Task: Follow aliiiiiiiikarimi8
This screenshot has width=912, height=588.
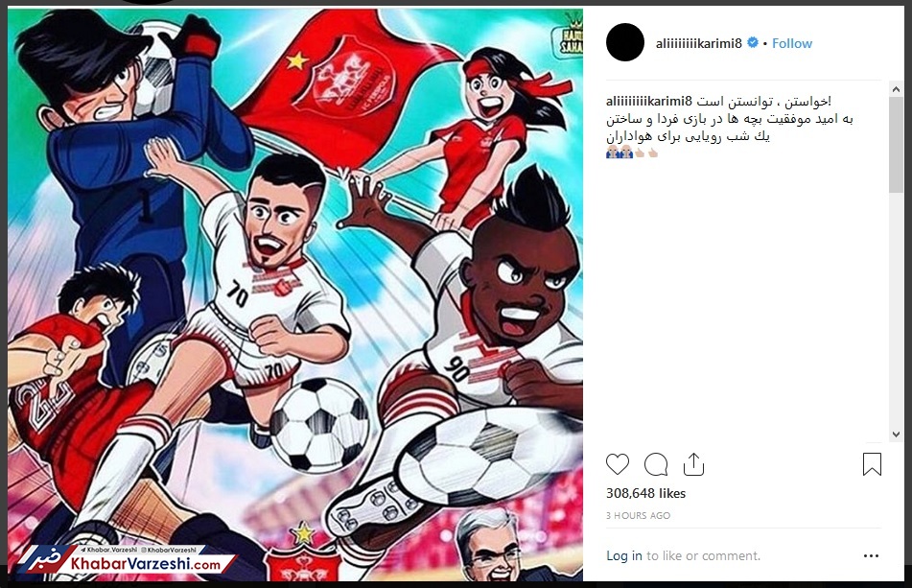Action: [791, 43]
